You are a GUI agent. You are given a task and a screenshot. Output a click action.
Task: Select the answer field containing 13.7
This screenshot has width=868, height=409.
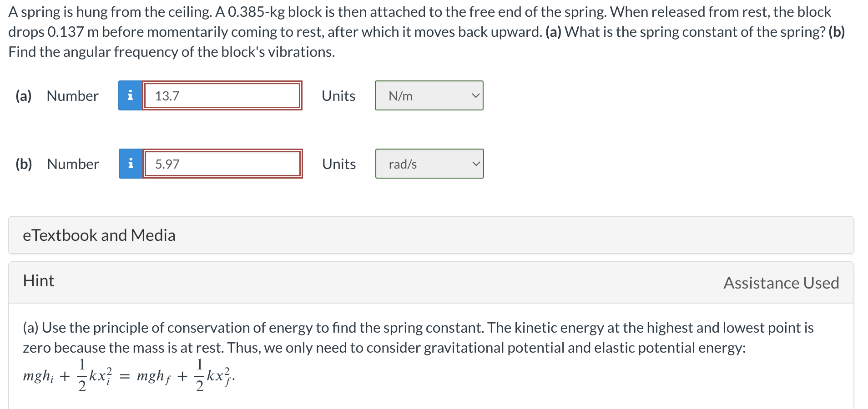coord(222,95)
